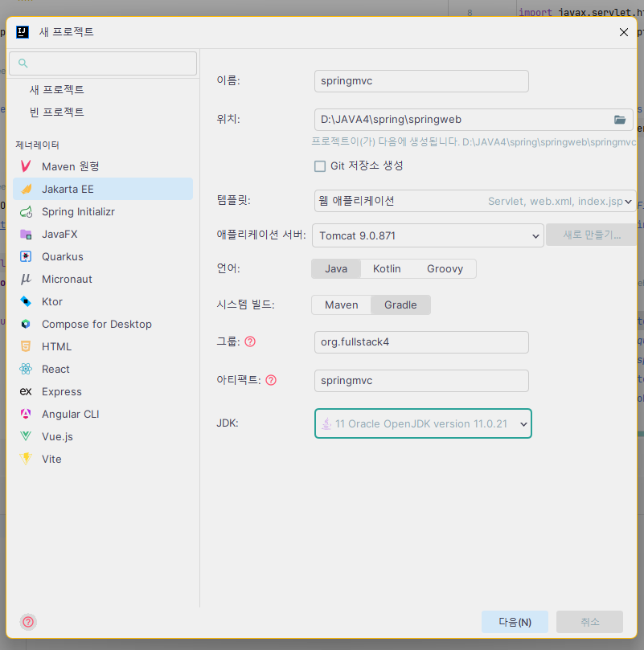The image size is (644, 650).
Task: Click the Vue.js logo icon
Action: click(26, 436)
